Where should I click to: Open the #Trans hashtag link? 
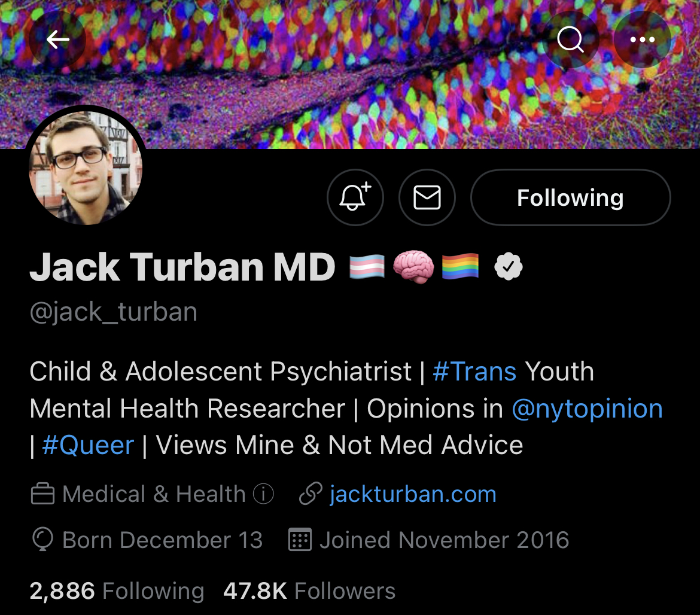pos(474,372)
